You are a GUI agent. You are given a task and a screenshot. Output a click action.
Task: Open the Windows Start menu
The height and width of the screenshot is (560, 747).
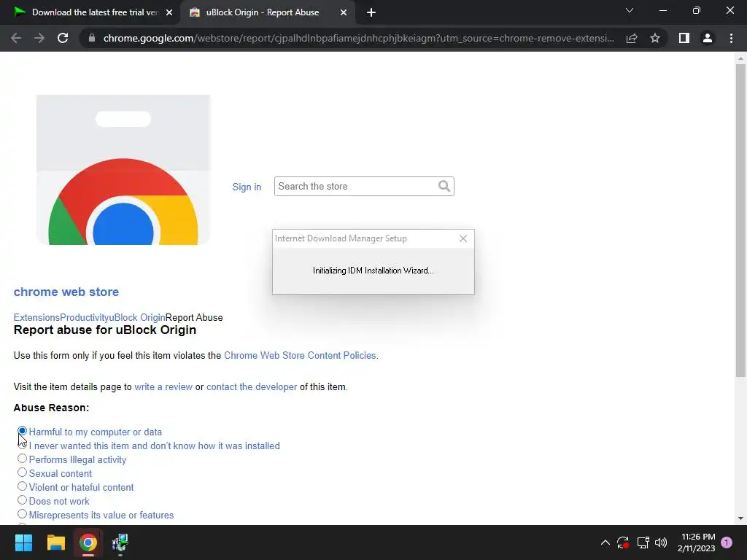23,542
